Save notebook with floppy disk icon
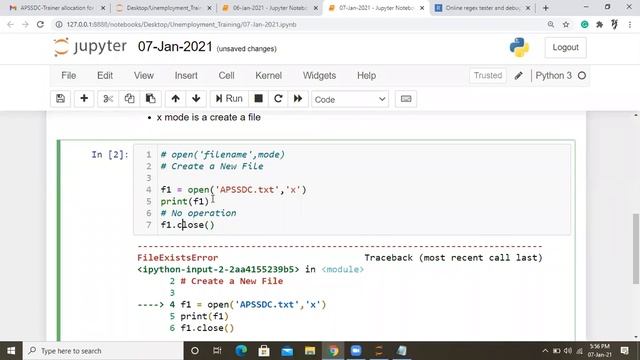Viewport: 640px width, 360px height. 60,99
